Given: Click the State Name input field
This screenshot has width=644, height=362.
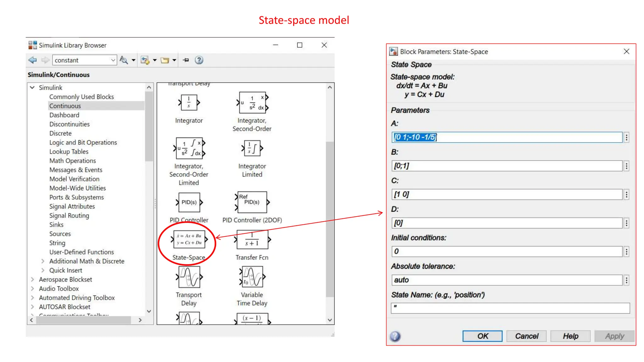Looking at the screenshot, I should click(x=510, y=308).
